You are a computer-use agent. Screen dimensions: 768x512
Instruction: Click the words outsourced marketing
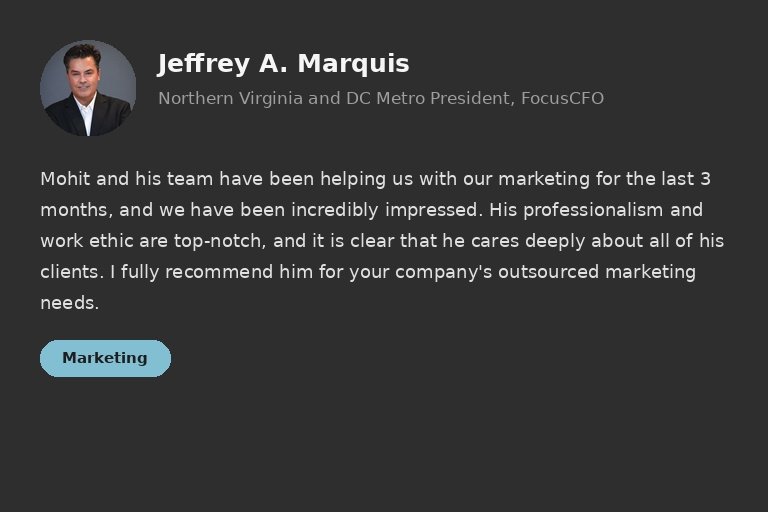pos(597,272)
